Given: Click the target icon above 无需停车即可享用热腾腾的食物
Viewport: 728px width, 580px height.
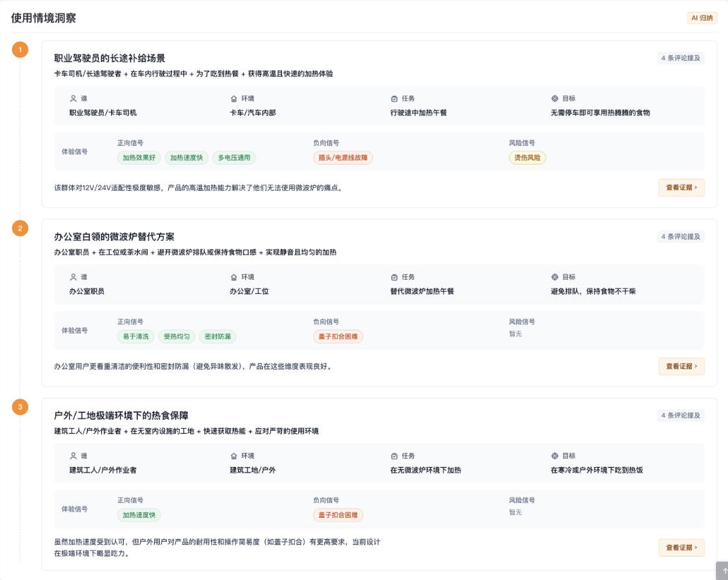Looking at the screenshot, I should point(554,98).
